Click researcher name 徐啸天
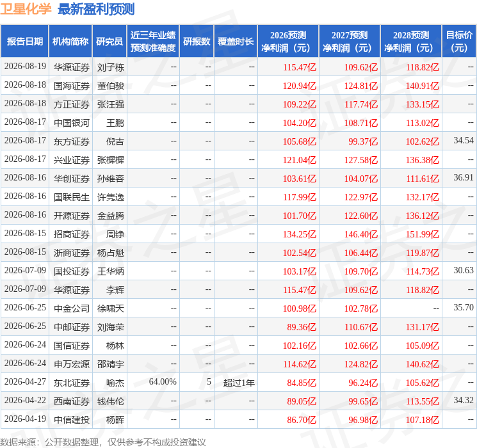477x448 pixels. pyautogui.click(x=110, y=308)
